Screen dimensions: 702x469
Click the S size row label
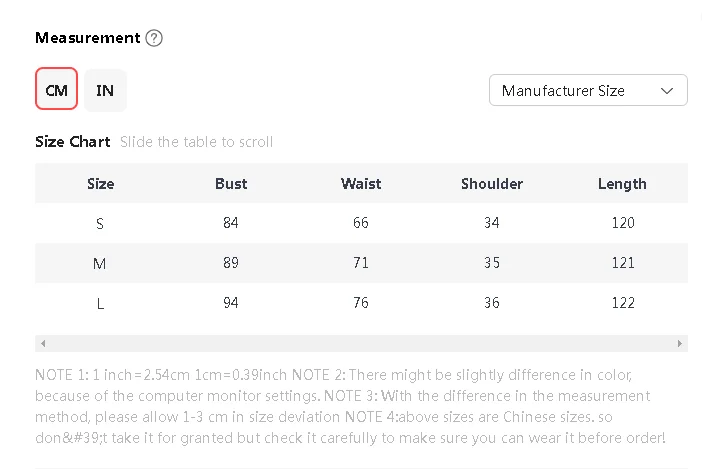100,223
